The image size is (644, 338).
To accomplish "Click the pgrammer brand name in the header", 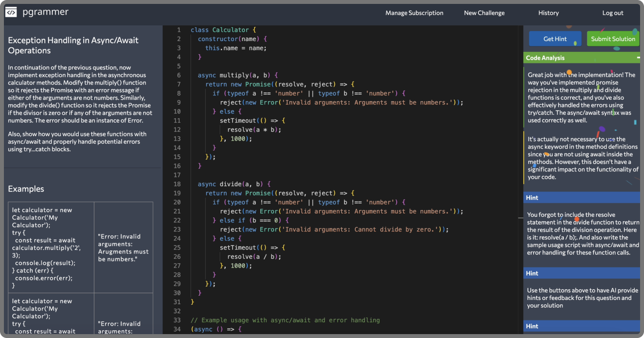I will [x=45, y=12].
